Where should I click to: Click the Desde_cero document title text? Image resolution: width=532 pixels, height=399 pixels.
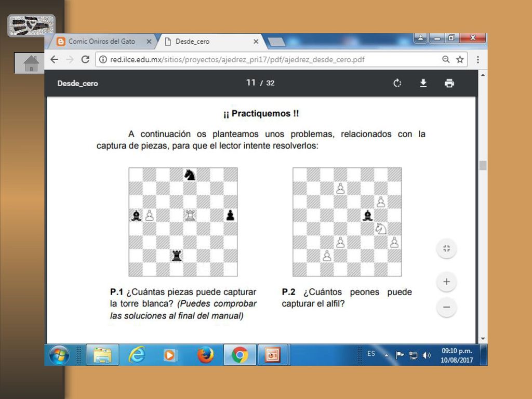[78, 84]
